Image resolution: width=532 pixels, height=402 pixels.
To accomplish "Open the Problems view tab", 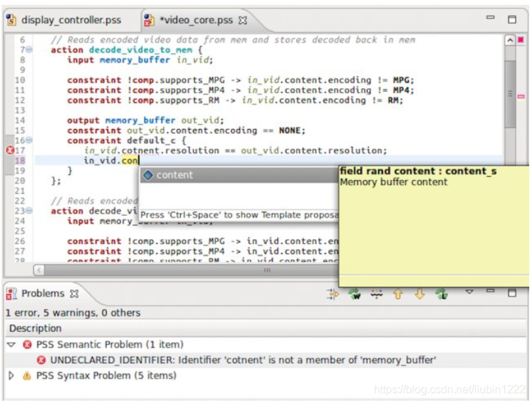I will (x=42, y=293).
